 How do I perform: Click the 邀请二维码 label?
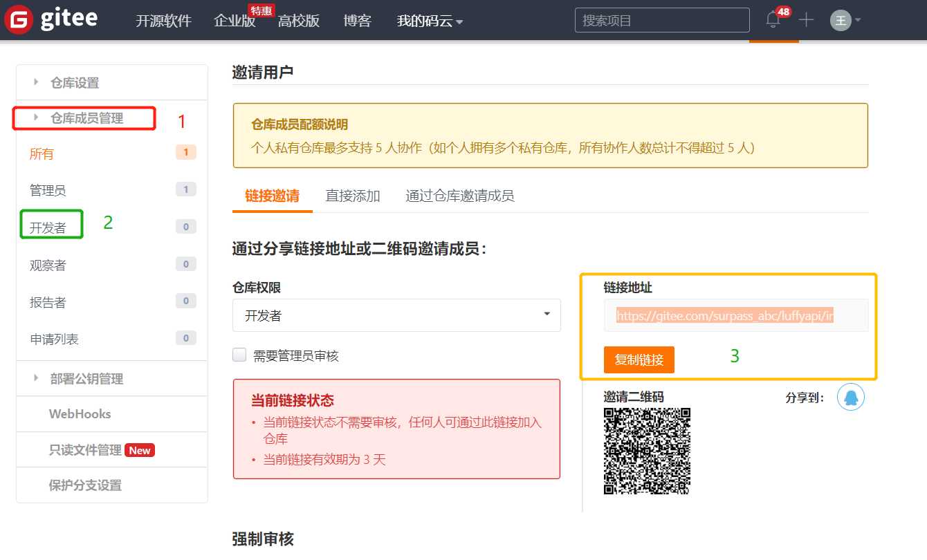[x=634, y=396]
